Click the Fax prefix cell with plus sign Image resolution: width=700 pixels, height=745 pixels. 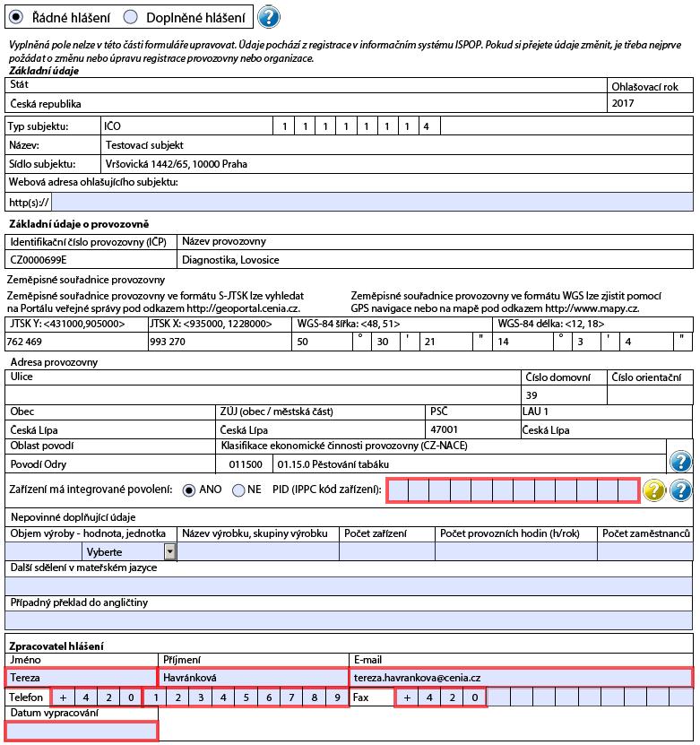[407, 697]
